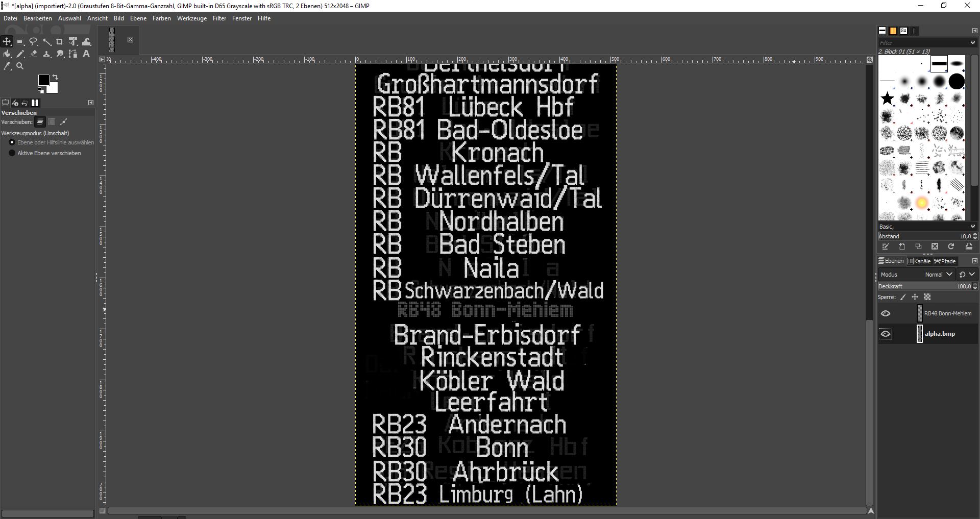Image resolution: width=980 pixels, height=519 pixels.
Task: Close the image tab with the X
Action: click(x=130, y=40)
